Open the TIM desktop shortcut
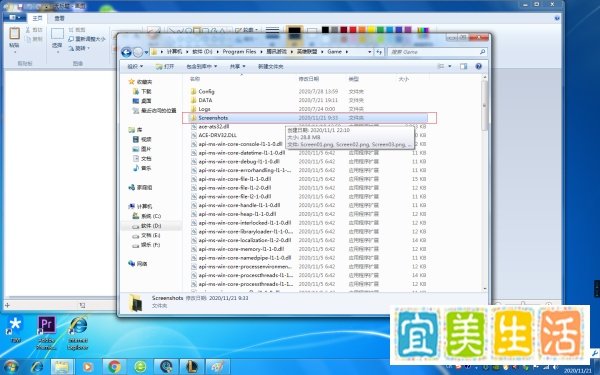600x375 pixels. pyautogui.click(x=15, y=329)
